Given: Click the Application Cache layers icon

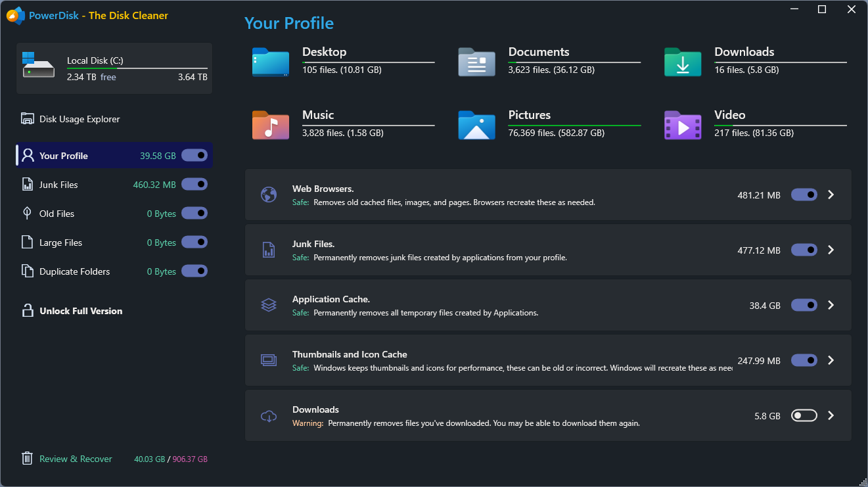Looking at the screenshot, I should [269, 305].
